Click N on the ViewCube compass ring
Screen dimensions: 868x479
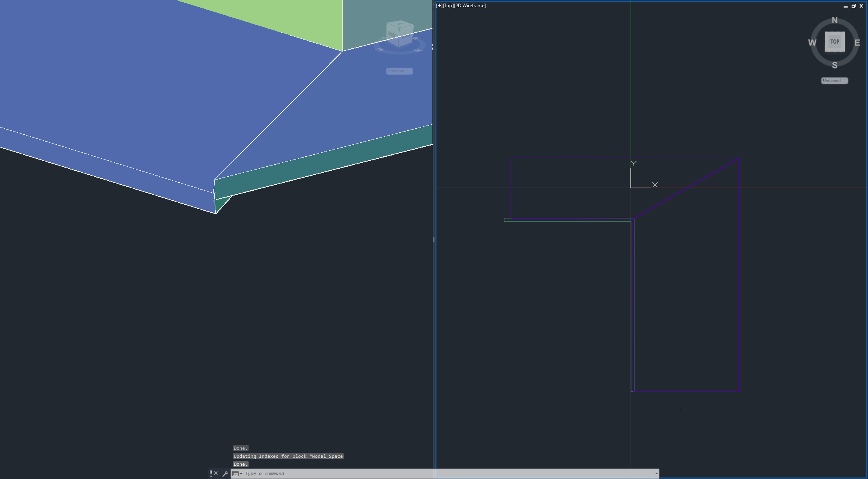(x=834, y=20)
